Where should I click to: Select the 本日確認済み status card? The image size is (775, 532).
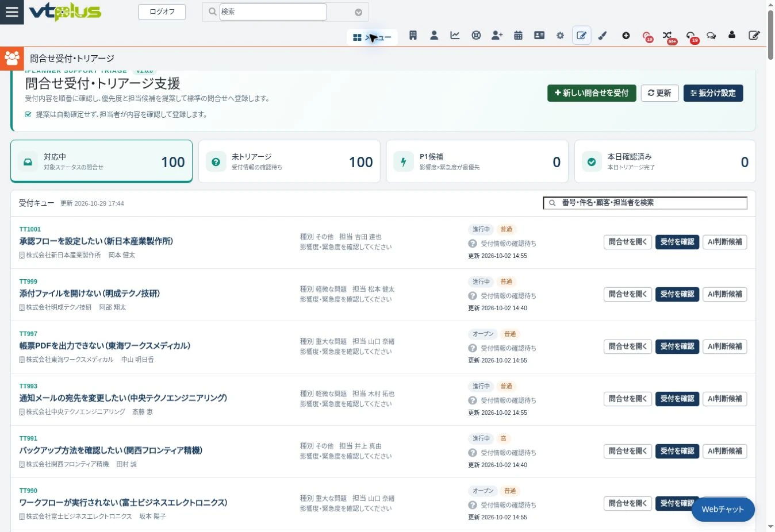click(665, 161)
